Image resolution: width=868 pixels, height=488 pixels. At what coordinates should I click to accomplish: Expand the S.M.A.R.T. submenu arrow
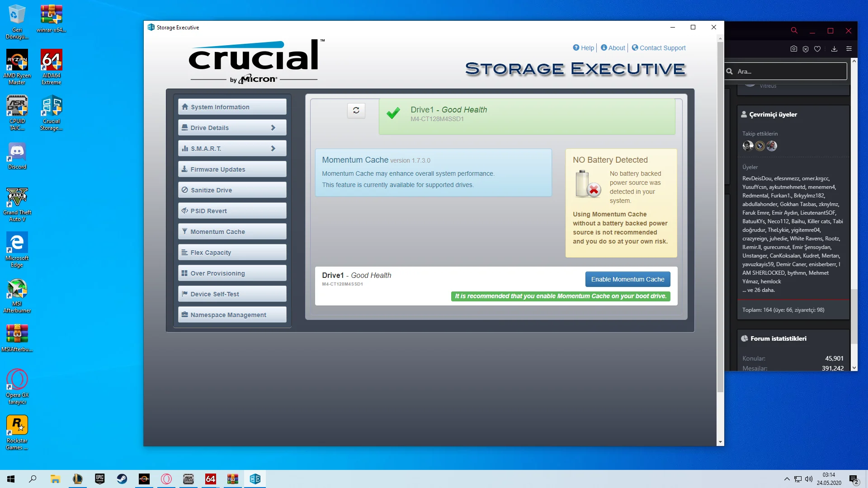273,149
